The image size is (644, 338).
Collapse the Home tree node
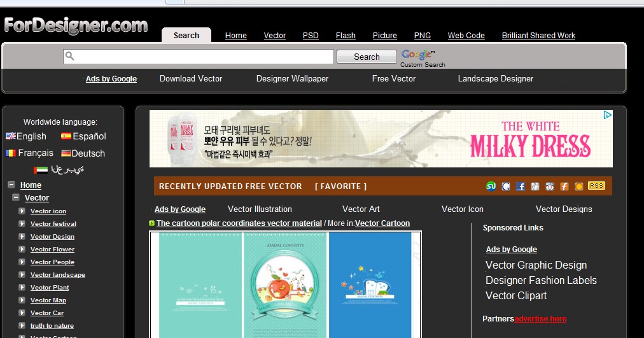click(11, 185)
